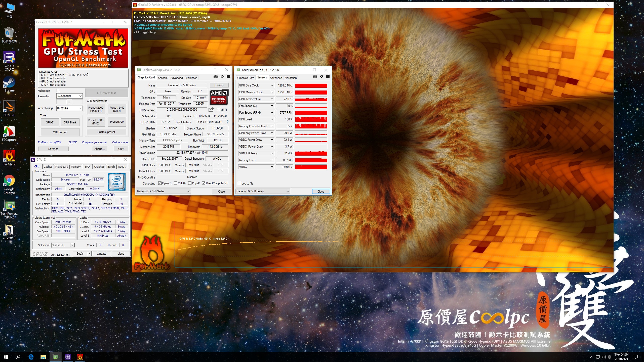
Task: Toggle the Fullscreen checkbox in FurMark
Action: tap(58, 91)
